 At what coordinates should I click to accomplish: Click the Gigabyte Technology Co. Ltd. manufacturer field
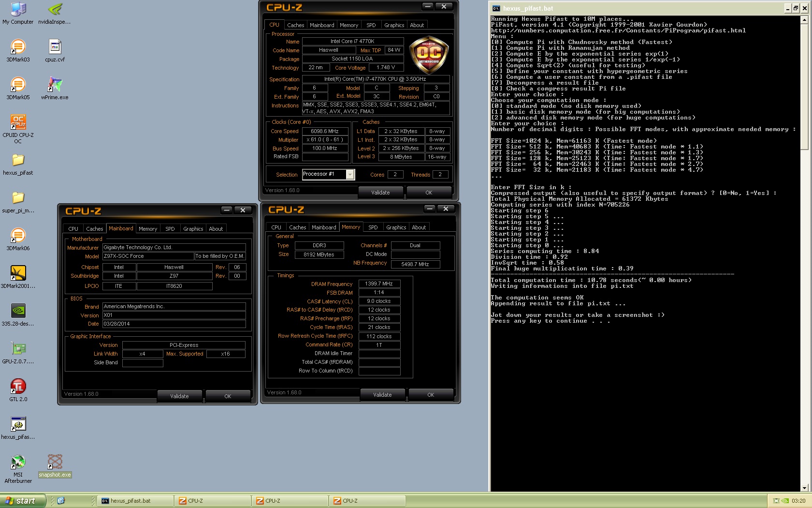click(174, 248)
